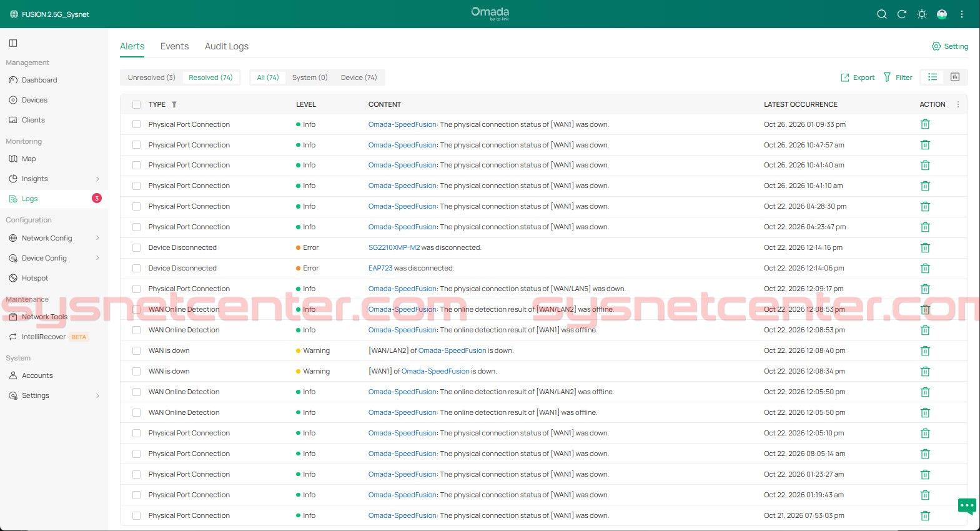The image size is (980, 531).
Task: Collapse the sidebar panel icon
Action: point(13,43)
